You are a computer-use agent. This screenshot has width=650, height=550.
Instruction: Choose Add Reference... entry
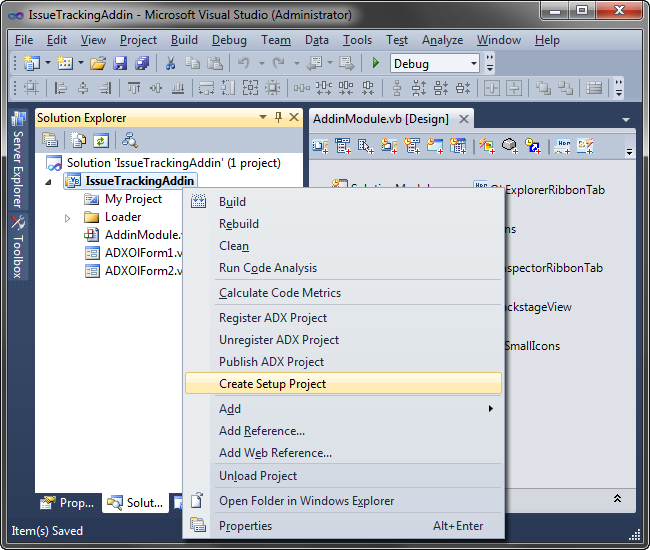pos(343,431)
